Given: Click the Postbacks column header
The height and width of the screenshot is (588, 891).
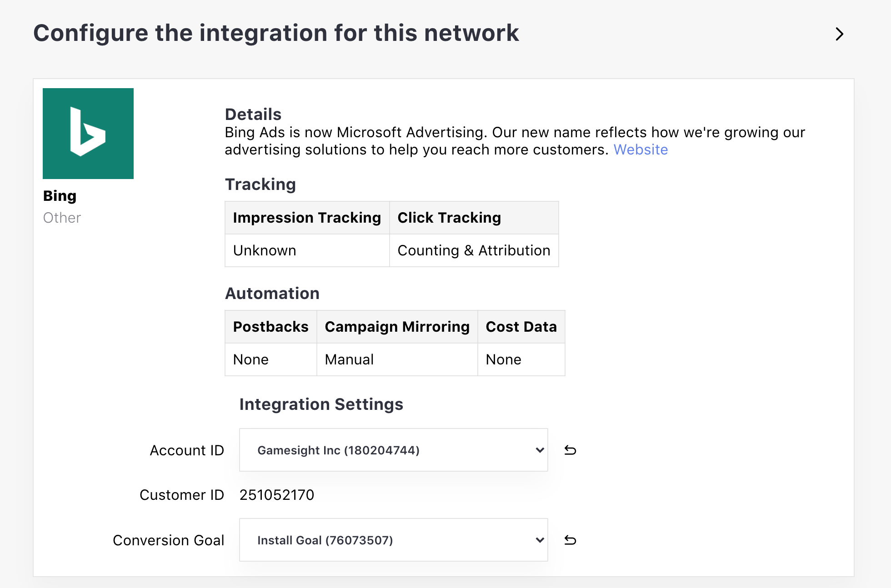Looking at the screenshot, I should coord(271,327).
